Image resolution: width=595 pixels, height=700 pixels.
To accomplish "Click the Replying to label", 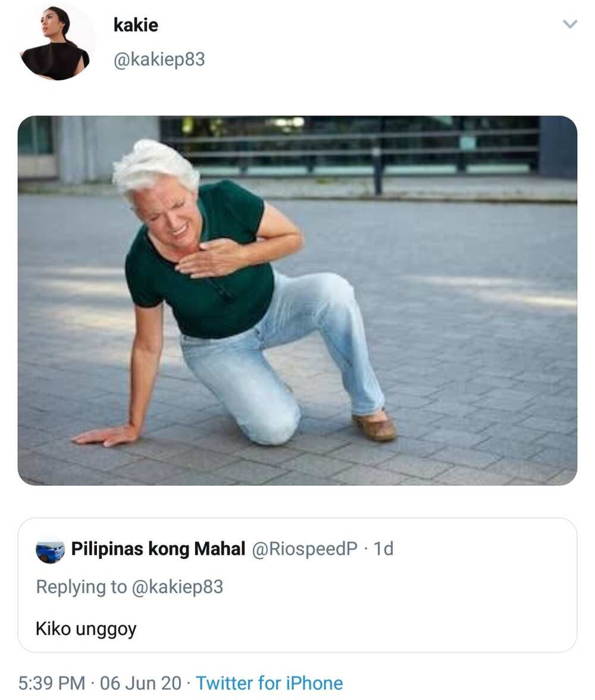I will coord(82,587).
